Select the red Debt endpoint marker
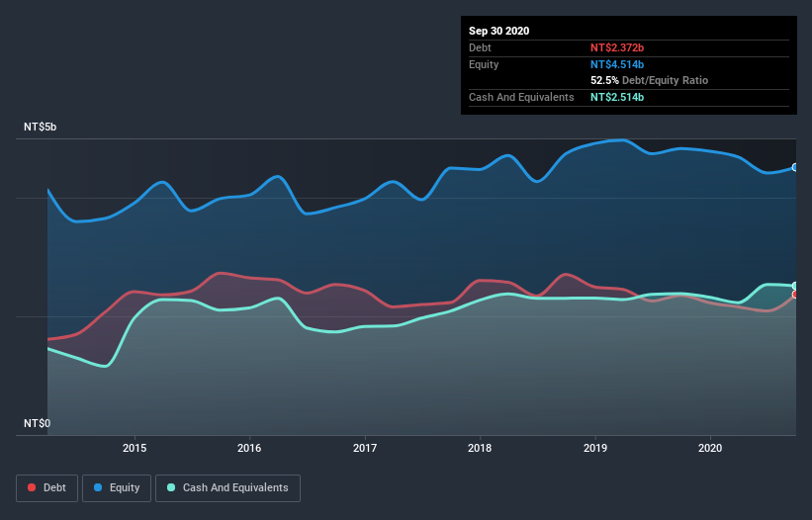812x520 pixels. 795,295
